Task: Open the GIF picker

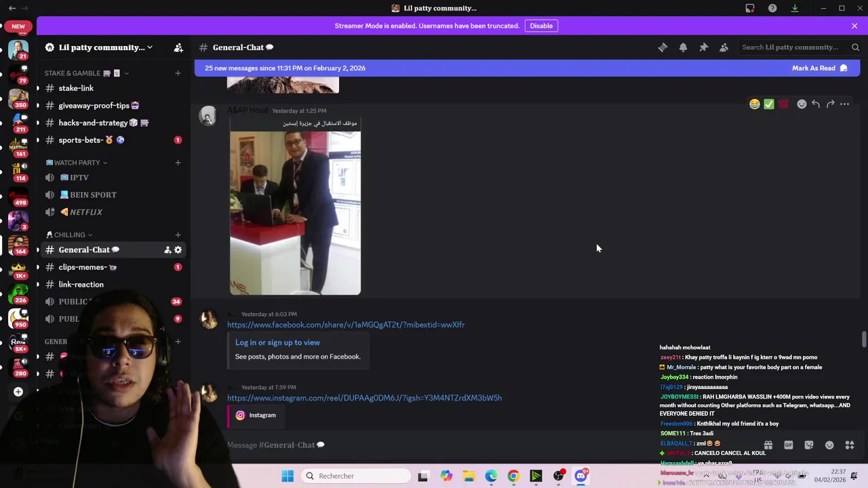Action: click(x=789, y=445)
